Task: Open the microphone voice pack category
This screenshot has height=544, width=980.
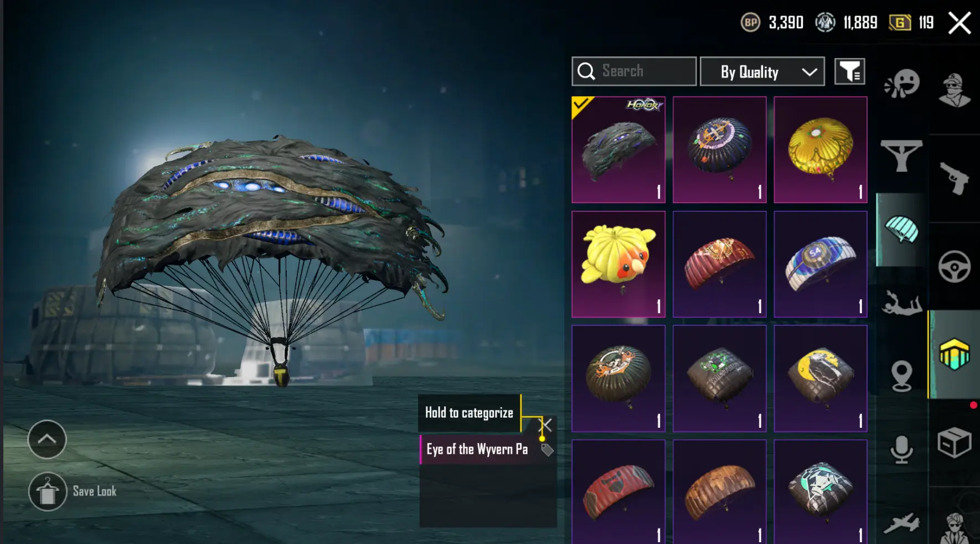Action: [901, 449]
